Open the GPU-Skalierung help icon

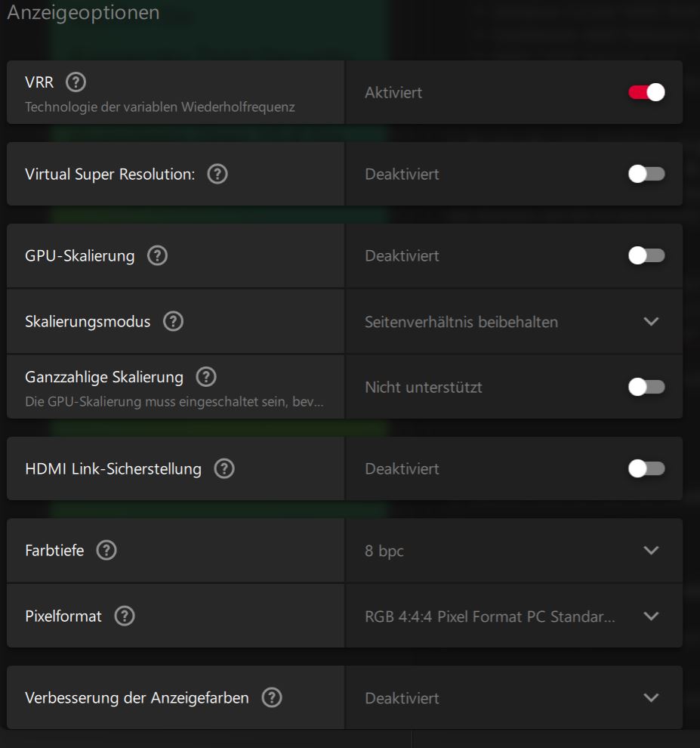coord(156,255)
